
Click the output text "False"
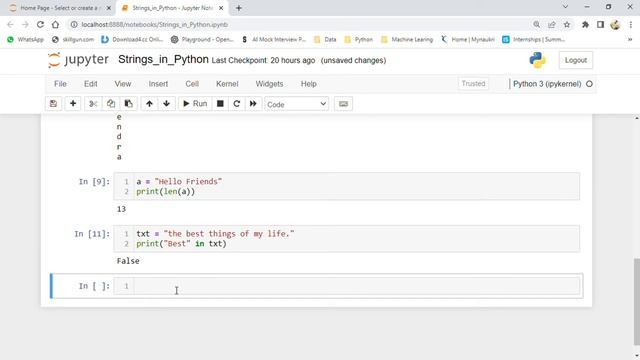click(x=128, y=261)
